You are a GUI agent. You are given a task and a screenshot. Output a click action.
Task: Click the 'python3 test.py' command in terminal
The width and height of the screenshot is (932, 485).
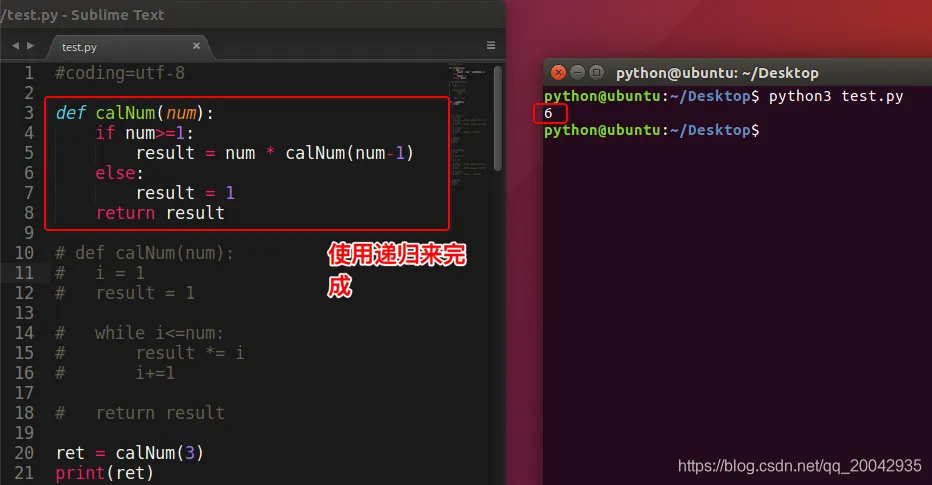pyautogui.click(x=836, y=96)
